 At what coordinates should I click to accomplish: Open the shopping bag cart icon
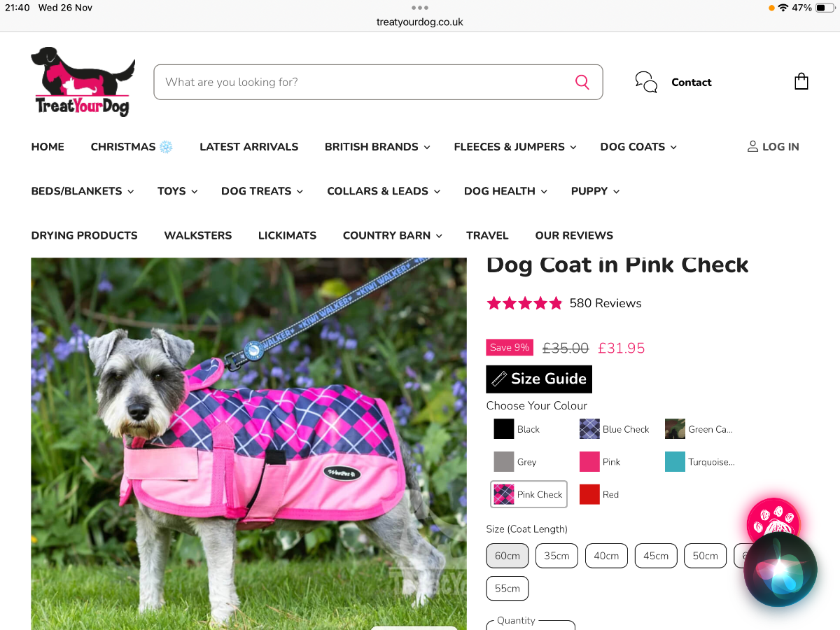pyautogui.click(x=801, y=82)
